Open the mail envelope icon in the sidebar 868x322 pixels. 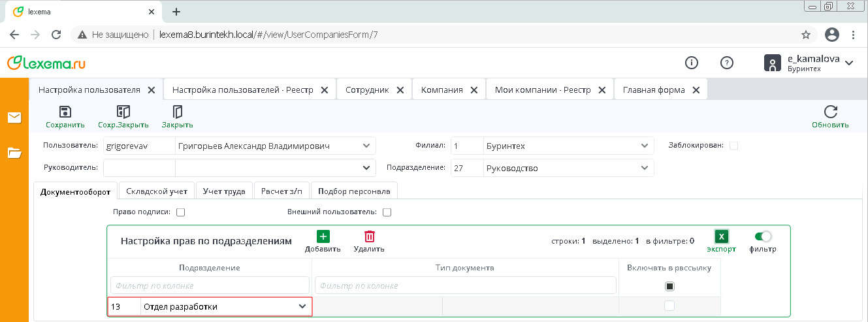[x=14, y=118]
